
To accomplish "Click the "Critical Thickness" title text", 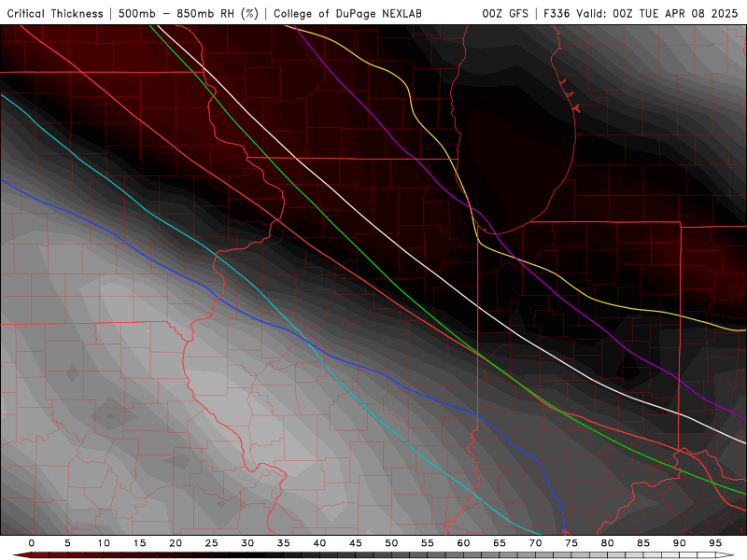I will pyautogui.click(x=55, y=14).
